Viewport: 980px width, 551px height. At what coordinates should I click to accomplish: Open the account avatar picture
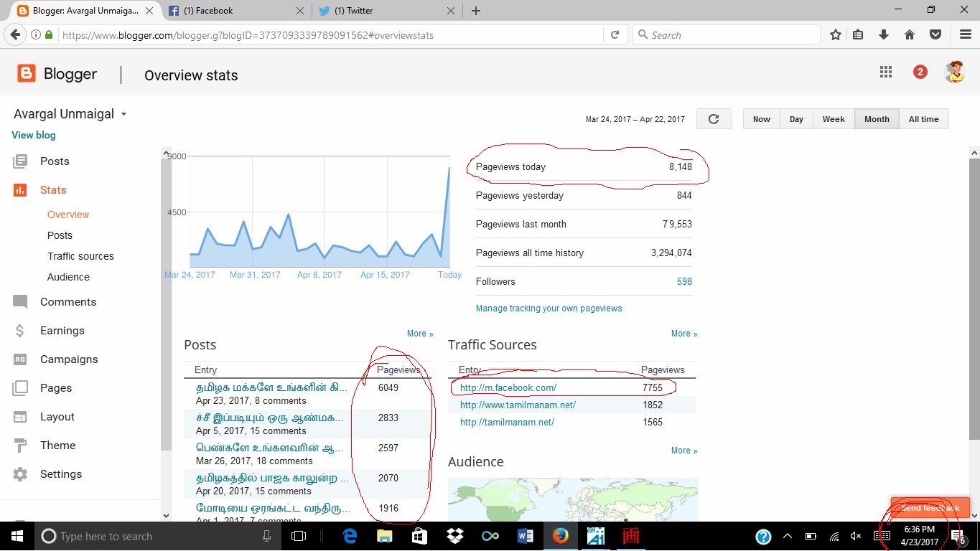pyautogui.click(x=954, y=72)
